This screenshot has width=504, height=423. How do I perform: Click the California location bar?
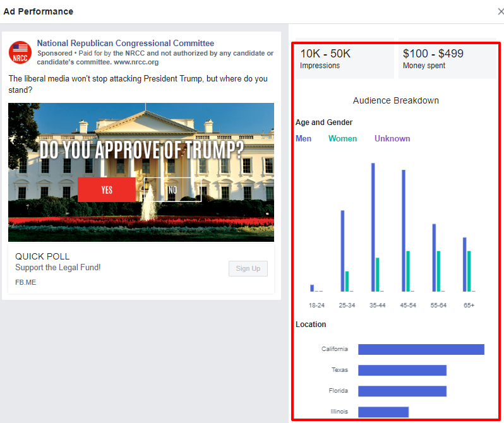421,349
